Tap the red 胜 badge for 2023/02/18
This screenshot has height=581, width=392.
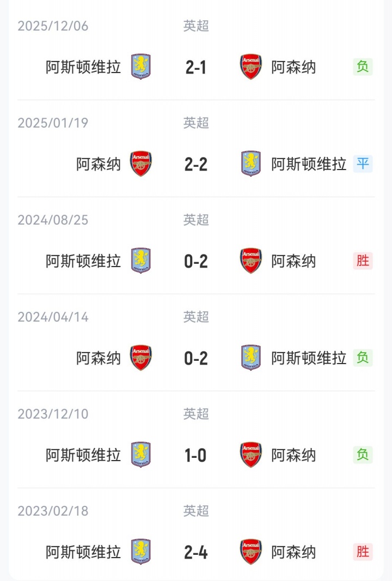[363, 552]
